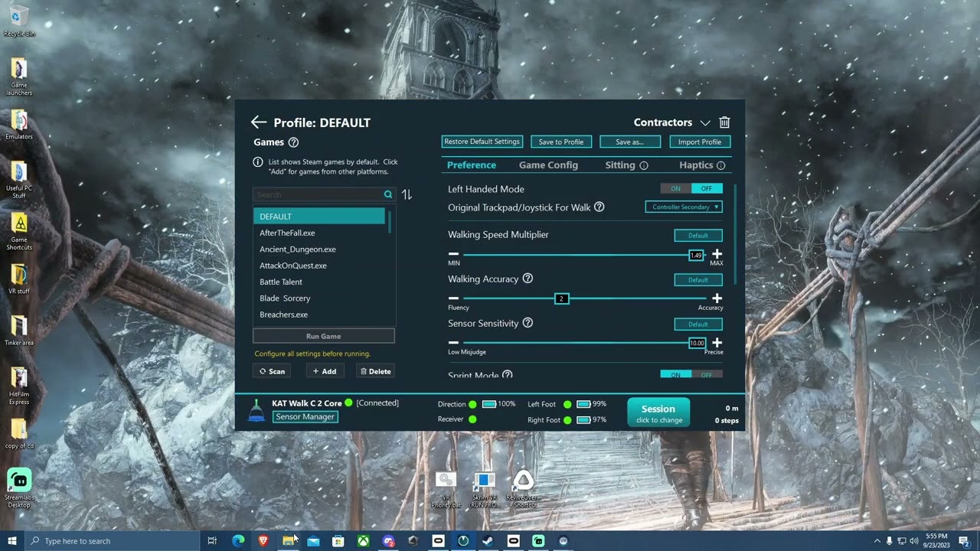980x551 pixels.
Task: Click the back arrow beside Profile: DEFAULT
Action: [259, 122]
